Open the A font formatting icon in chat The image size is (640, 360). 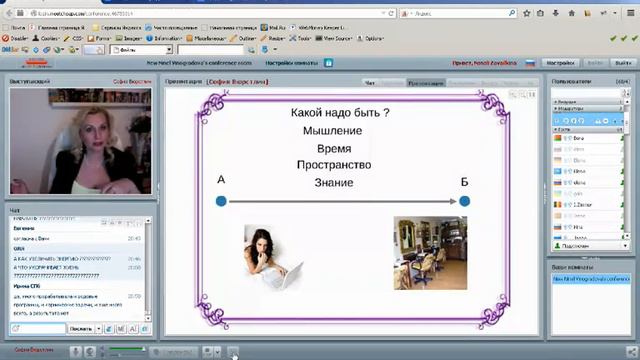coord(133,329)
